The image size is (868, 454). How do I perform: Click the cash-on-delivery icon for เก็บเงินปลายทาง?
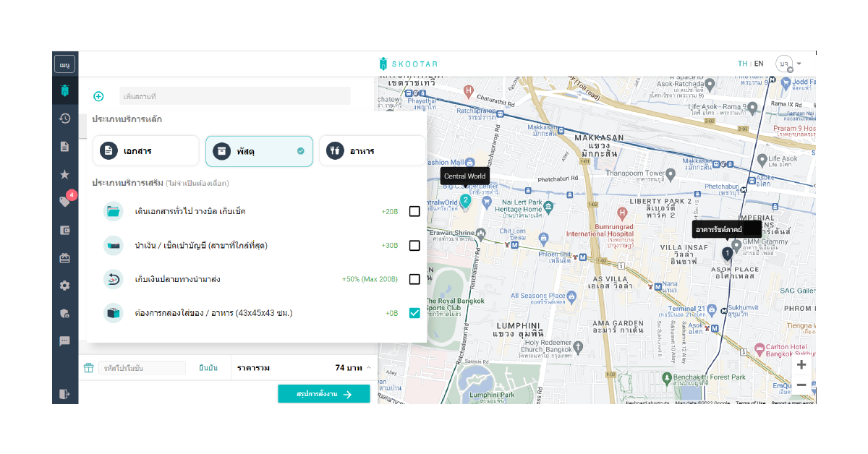point(114,279)
